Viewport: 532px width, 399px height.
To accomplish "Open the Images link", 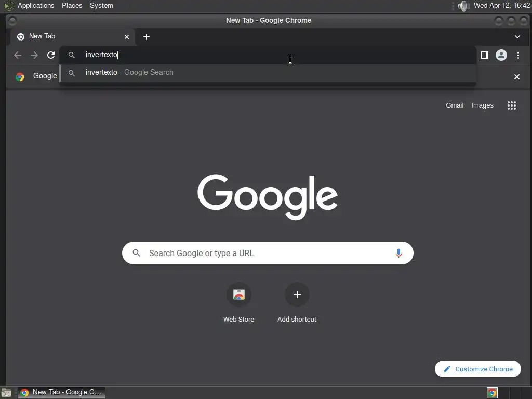I will (x=482, y=105).
